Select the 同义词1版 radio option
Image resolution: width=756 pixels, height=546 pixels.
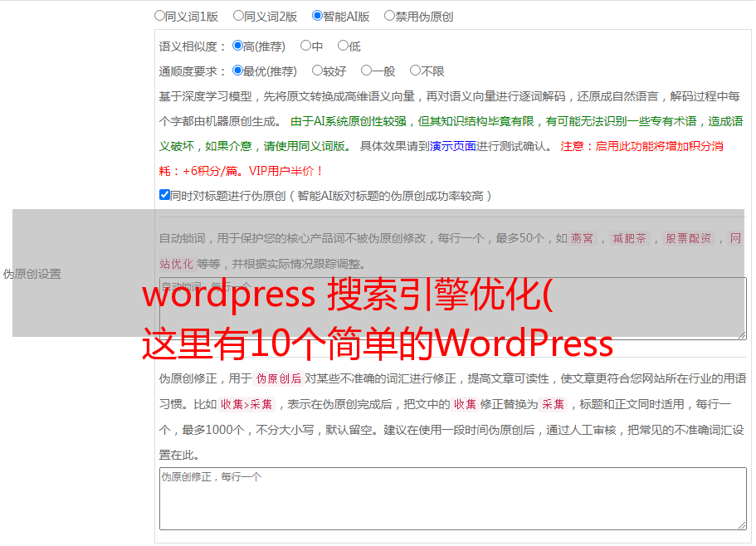[x=159, y=16]
